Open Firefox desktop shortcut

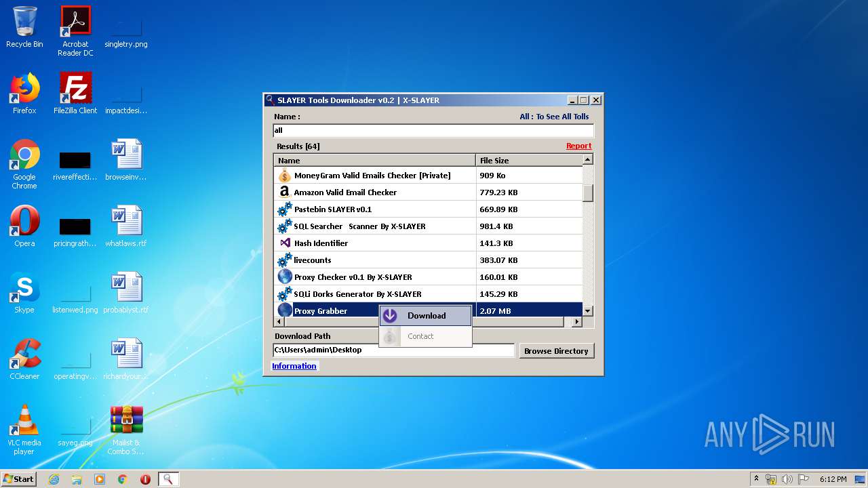tap(24, 94)
